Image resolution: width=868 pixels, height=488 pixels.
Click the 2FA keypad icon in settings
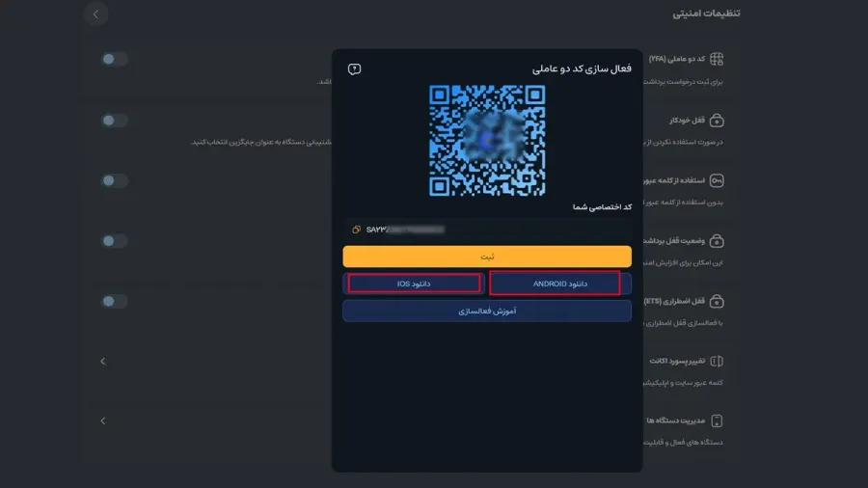click(717, 59)
